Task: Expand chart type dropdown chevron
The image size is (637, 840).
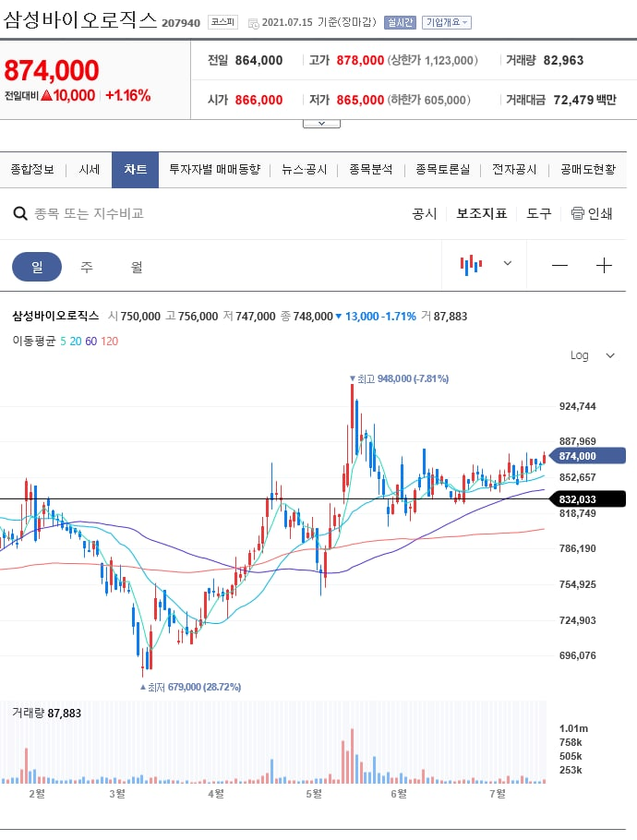Action: click(x=508, y=263)
